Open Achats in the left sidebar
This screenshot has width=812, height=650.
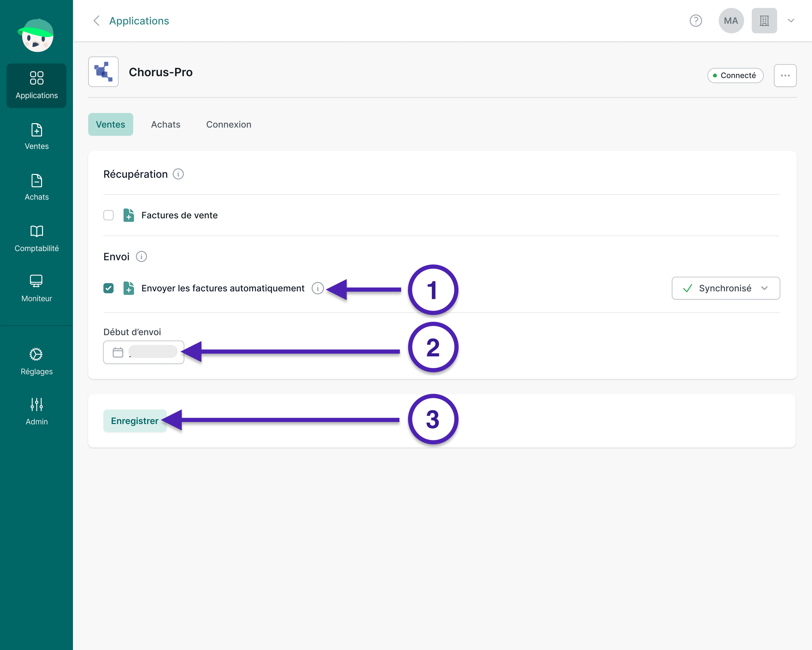click(37, 187)
